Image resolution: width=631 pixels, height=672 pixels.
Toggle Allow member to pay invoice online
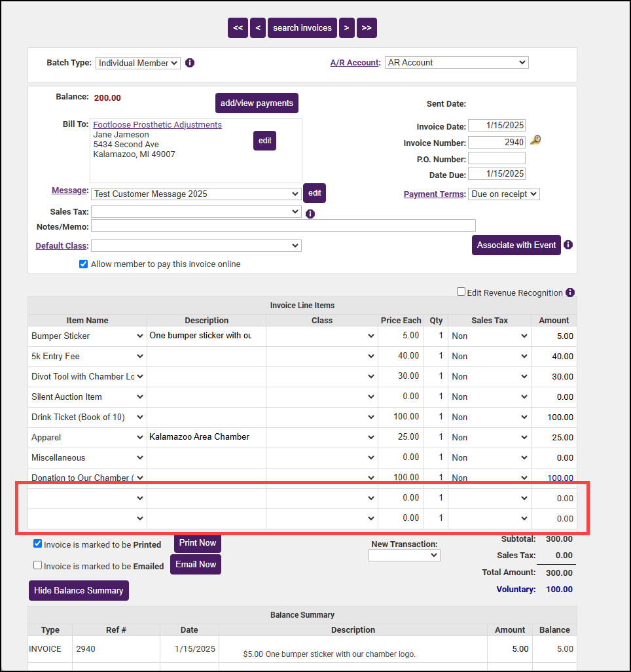[x=83, y=264]
